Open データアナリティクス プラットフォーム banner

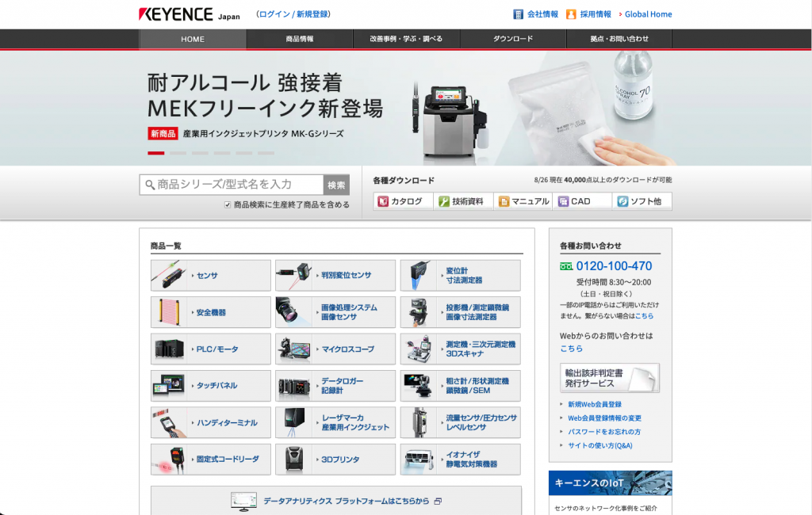pyautogui.click(x=336, y=501)
